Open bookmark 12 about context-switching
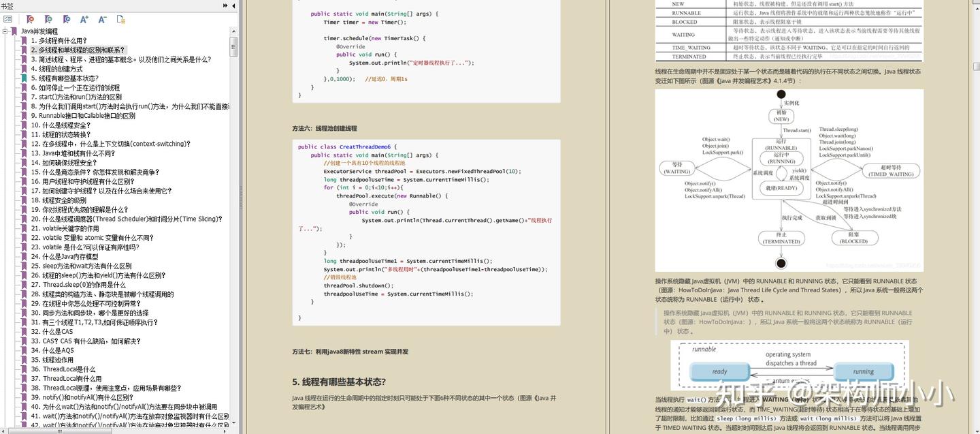This screenshot has width=980, height=434. point(111,144)
